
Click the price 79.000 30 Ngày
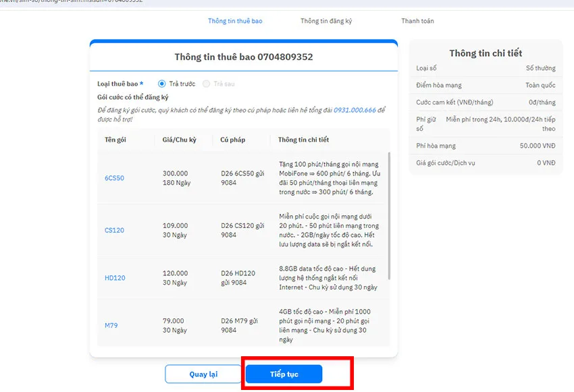pos(175,325)
